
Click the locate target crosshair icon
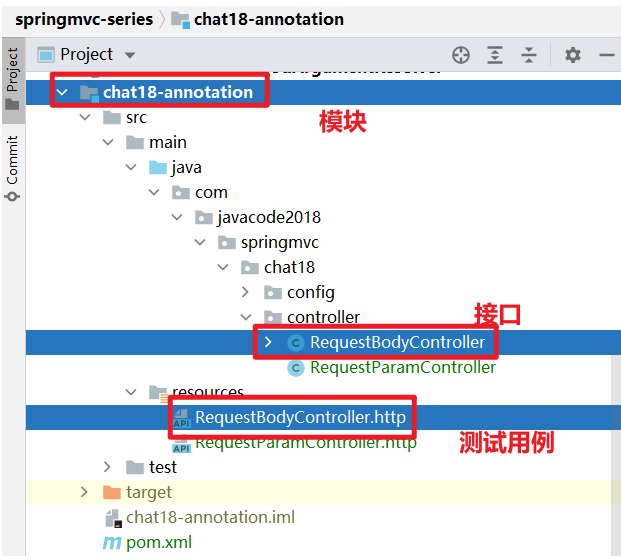coord(460,55)
